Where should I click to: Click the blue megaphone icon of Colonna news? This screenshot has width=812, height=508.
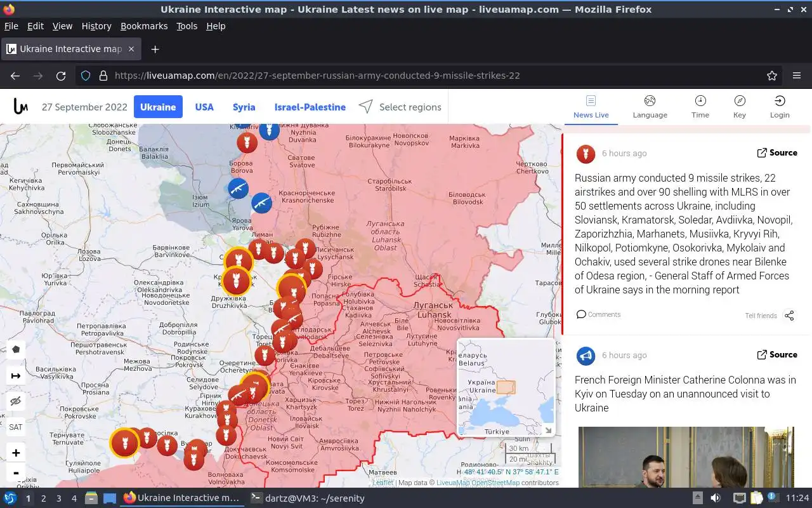586,356
